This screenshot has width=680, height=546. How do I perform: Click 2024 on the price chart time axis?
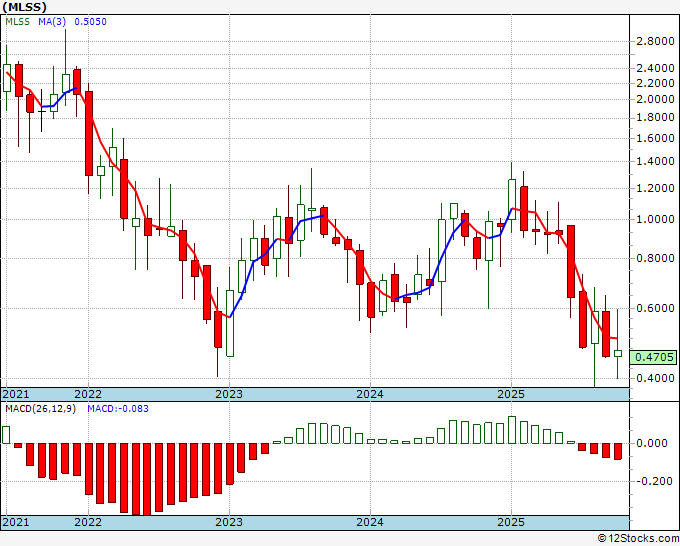(370, 394)
